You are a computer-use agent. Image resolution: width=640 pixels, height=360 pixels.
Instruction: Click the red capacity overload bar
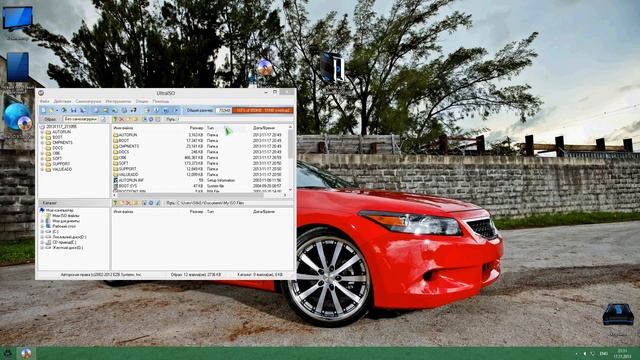(262, 110)
